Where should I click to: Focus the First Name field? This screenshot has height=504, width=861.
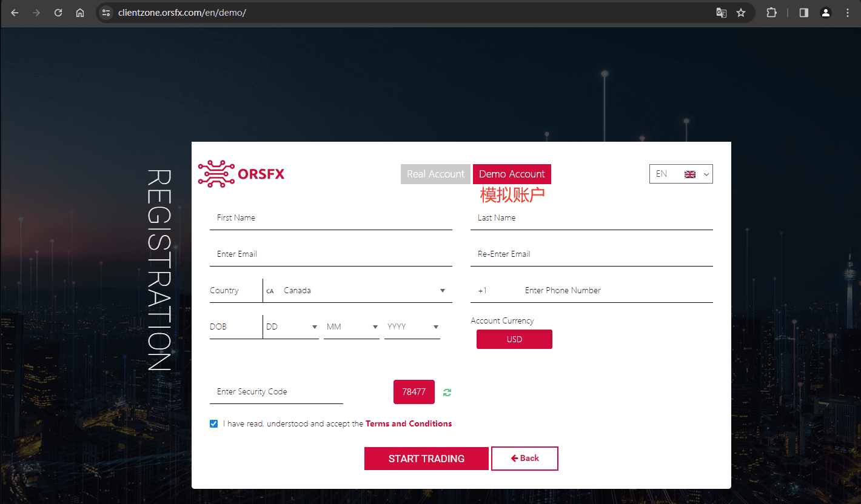[x=331, y=218]
